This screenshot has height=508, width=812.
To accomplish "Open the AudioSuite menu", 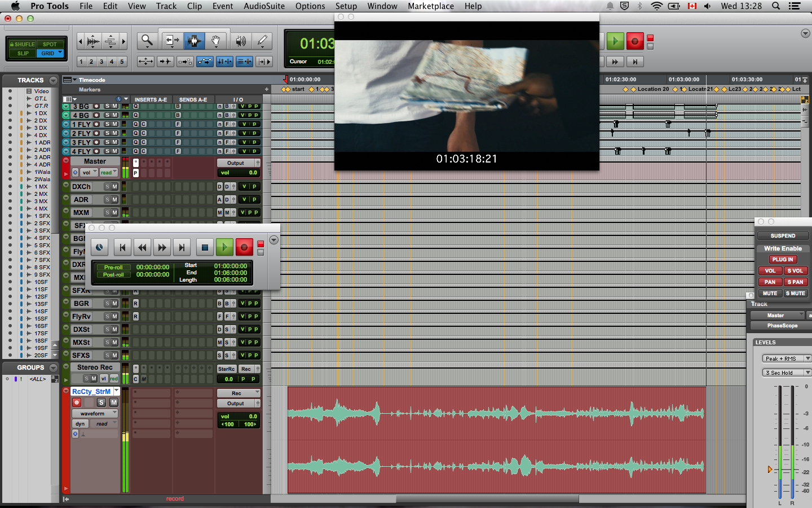I will click(x=264, y=6).
